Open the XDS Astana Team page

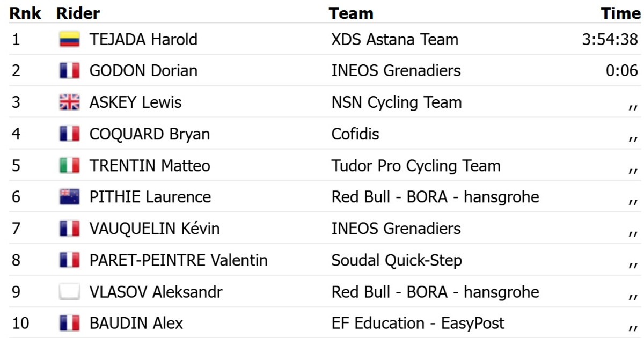point(394,39)
